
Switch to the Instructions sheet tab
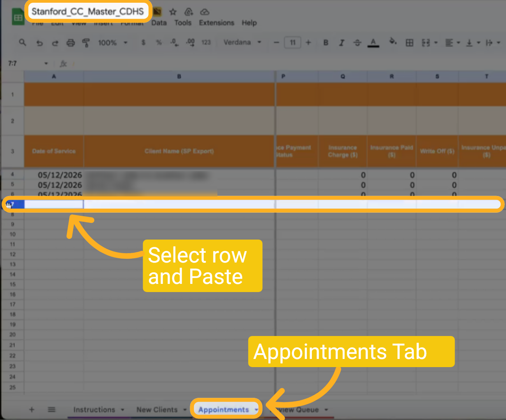[94, 409]
